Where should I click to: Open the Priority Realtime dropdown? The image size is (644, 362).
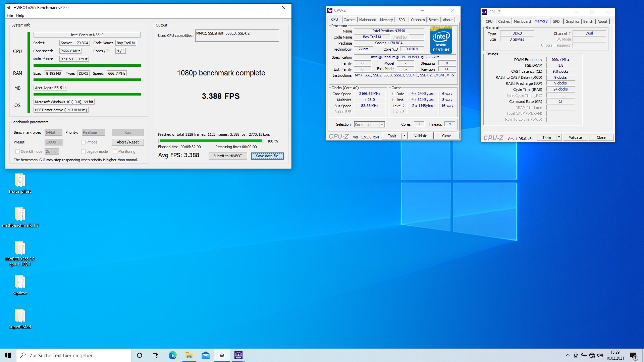coord(93,133)
